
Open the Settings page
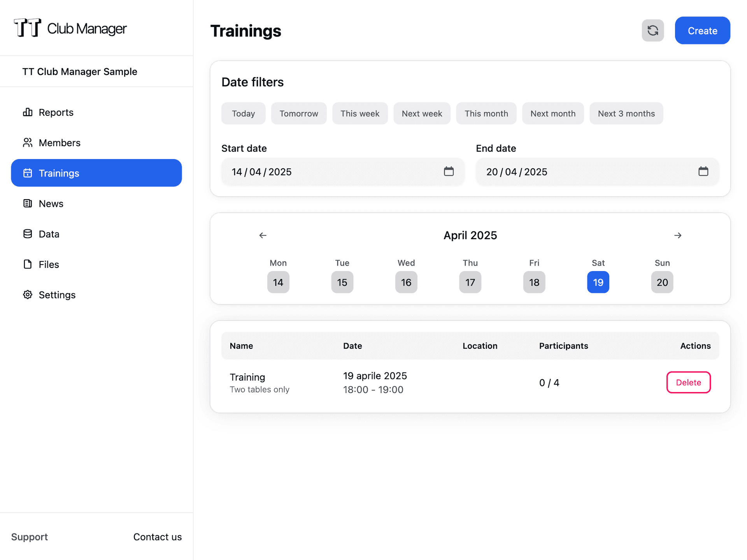coord(57,295)
